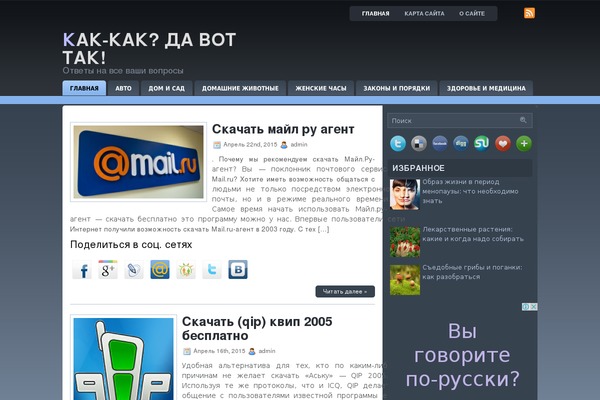Open featured article Съедобные грибы и поганки
Screen dimensions: 600x400
click(x=472, y=272)
